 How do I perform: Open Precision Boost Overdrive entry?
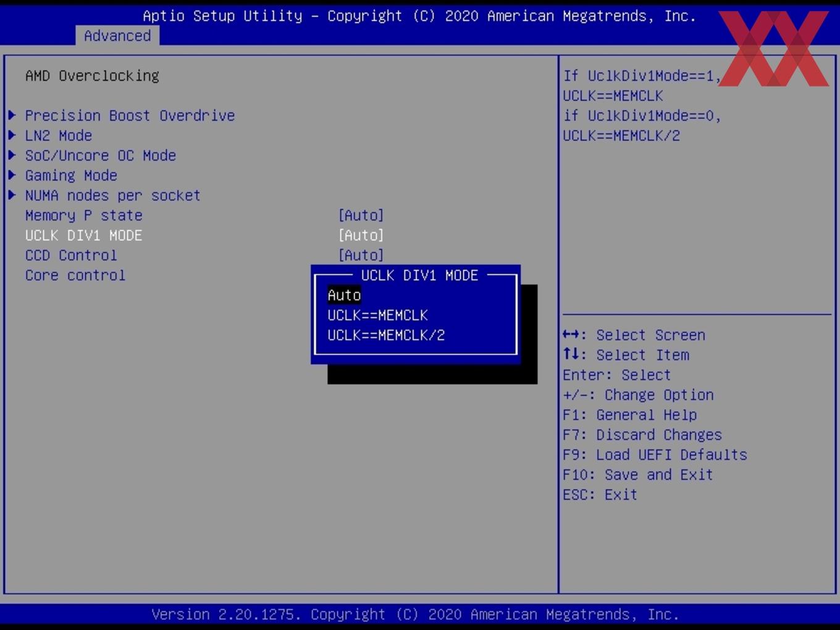click(x=130, y=115)
